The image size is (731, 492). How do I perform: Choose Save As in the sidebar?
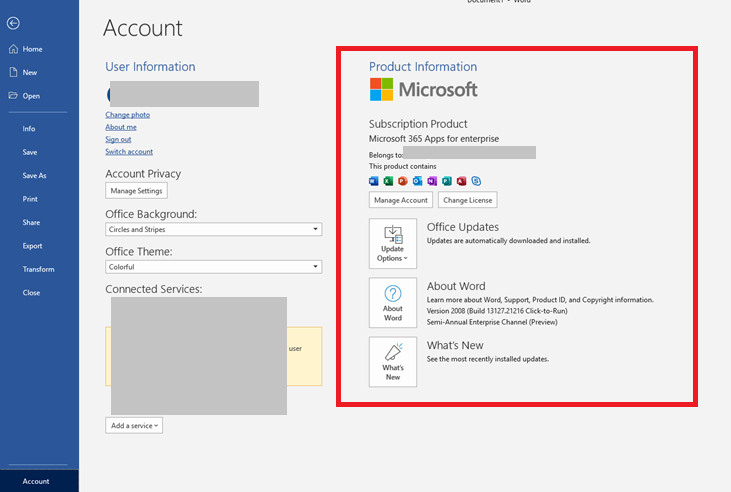34,175
